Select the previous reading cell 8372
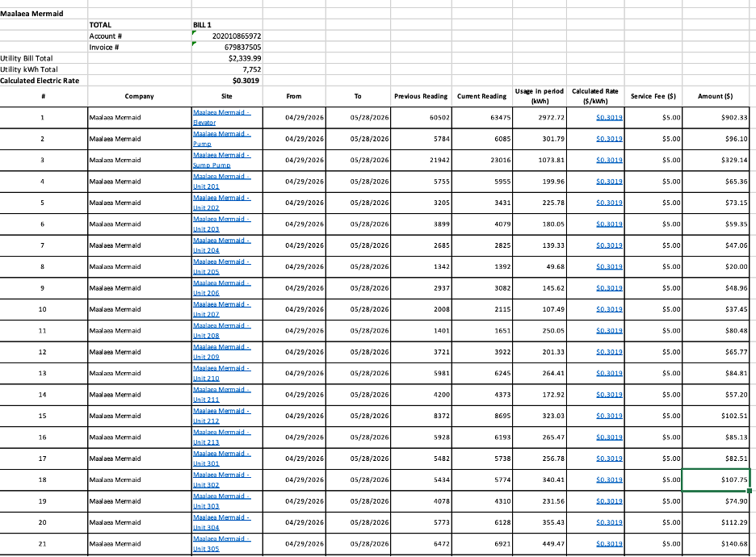 tap(421, 416)
